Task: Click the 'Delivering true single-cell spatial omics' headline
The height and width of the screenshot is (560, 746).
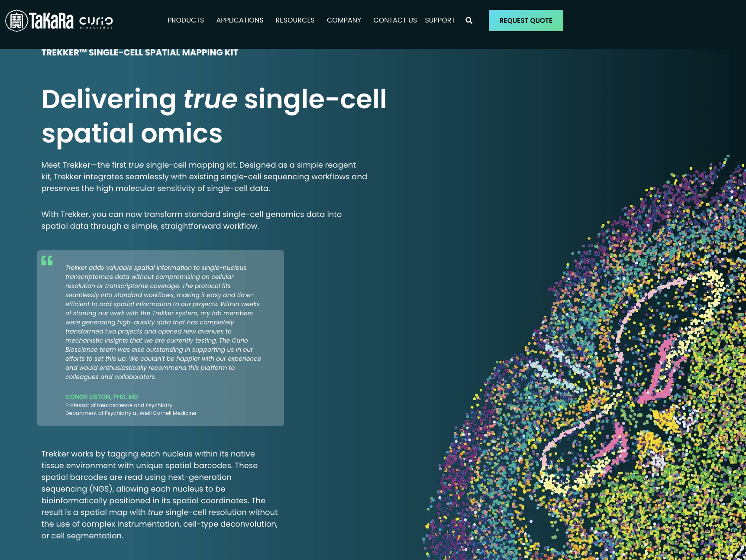Action: [x=214, y=116]
